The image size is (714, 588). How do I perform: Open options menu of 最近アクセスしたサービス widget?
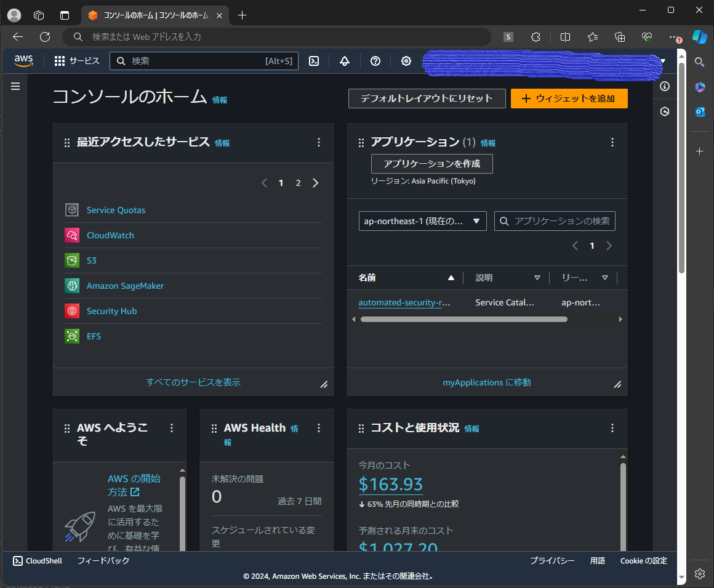coord(319,143)
